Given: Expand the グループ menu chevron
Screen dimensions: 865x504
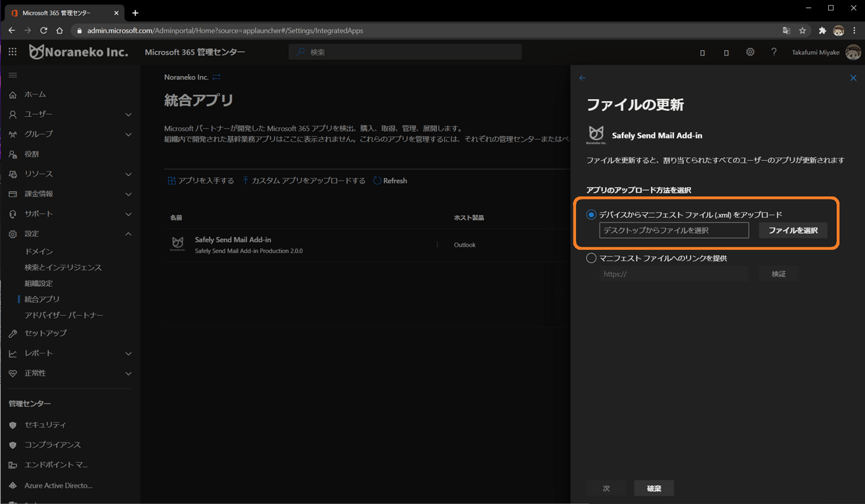Looking at the screenshot, I should 128,135.
